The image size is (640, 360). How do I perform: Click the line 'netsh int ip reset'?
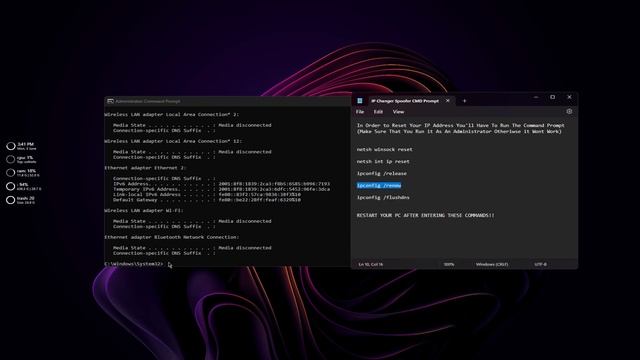[x=383, y=162]
